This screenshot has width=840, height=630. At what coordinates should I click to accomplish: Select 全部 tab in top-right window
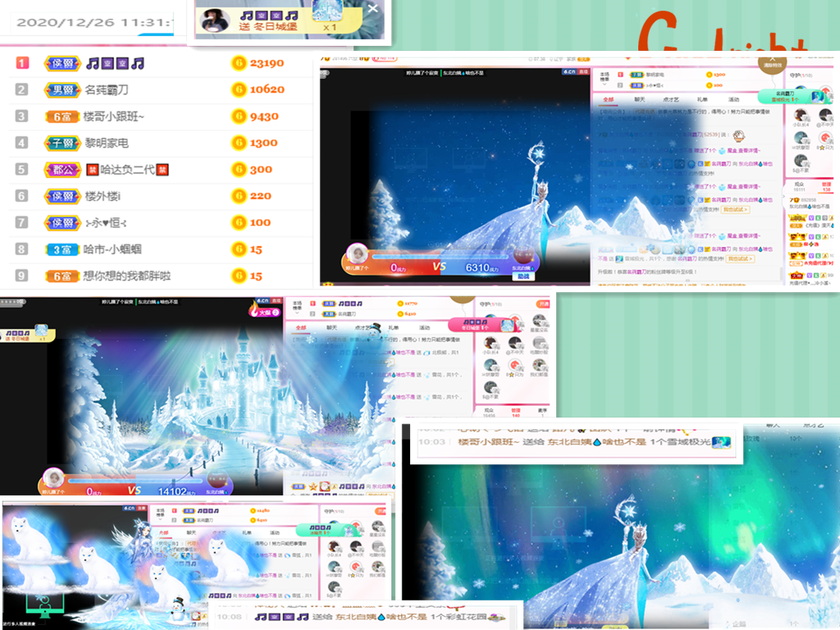coord(609,99)
